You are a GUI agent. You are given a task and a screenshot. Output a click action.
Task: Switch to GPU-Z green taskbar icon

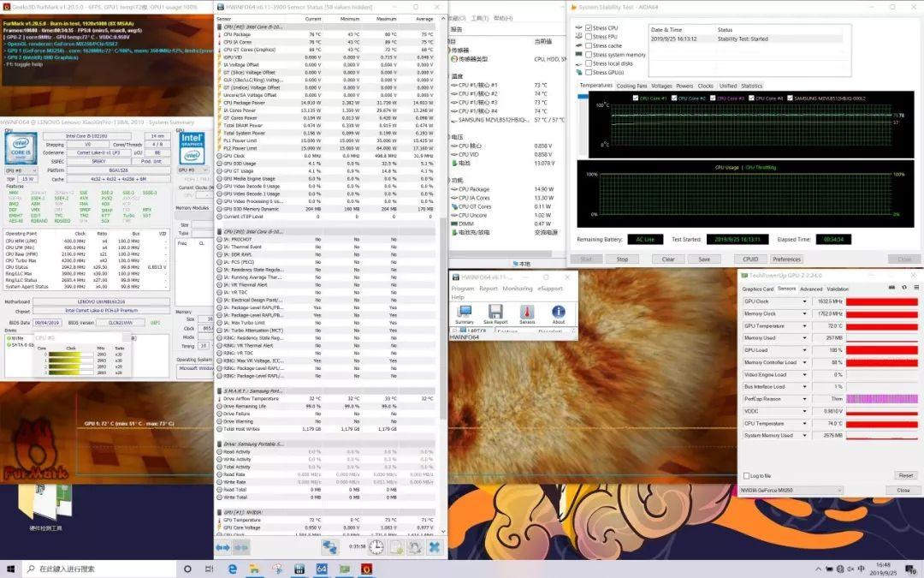(x=344, y=569)
